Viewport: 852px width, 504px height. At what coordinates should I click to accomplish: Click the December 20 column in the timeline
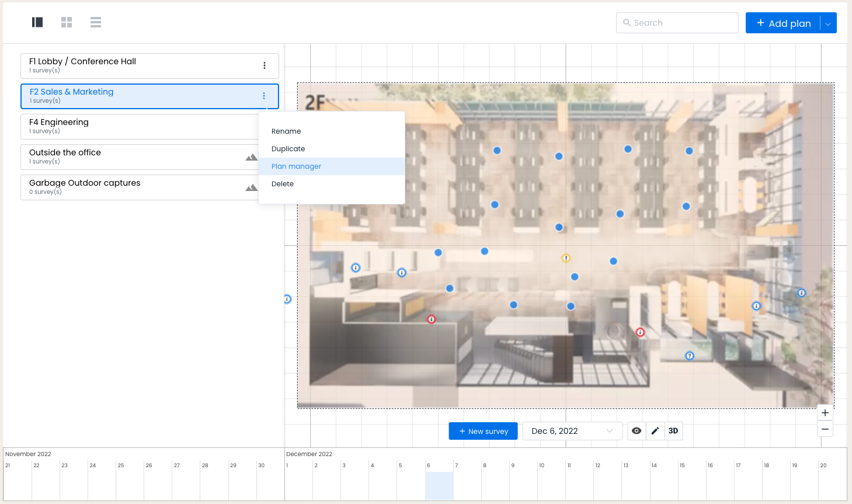tap(833, 481)
